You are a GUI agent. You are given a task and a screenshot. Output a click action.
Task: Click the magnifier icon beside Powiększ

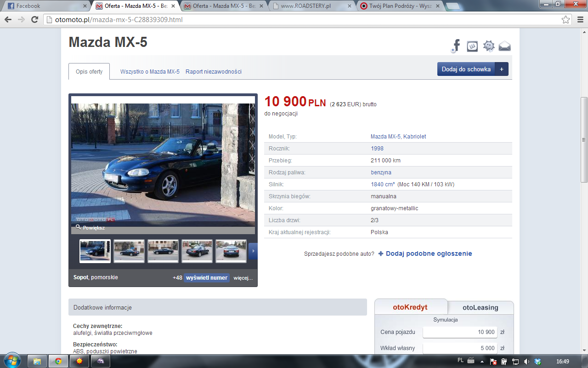(x=78, y=227)
